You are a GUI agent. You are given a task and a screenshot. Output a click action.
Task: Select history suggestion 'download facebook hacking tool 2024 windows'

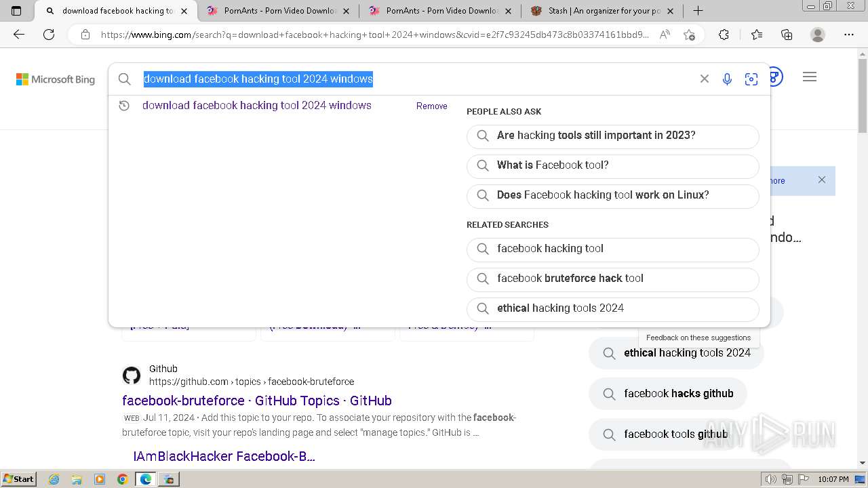(257, 106)
